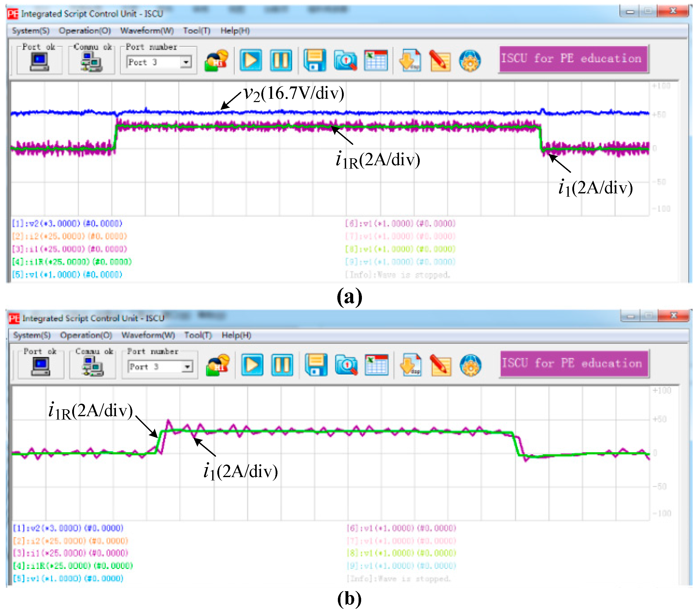Click the Port ok computer icon in top window

[39, 62]
